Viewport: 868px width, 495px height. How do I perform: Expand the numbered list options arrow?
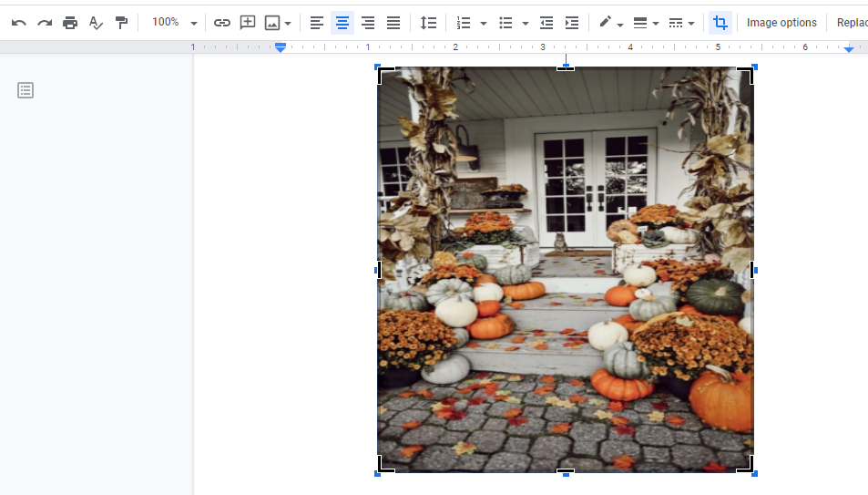click(483, 24)
